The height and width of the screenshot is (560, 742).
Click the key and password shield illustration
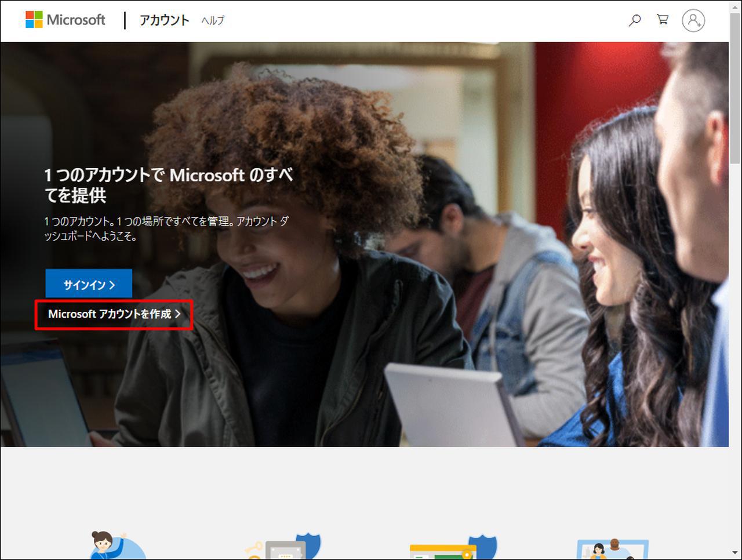[x=284, y=547]
